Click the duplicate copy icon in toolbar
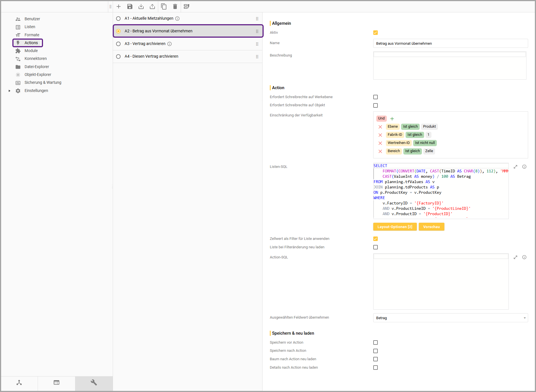Screen dimensions: 536x392 [x=164, y=6]
